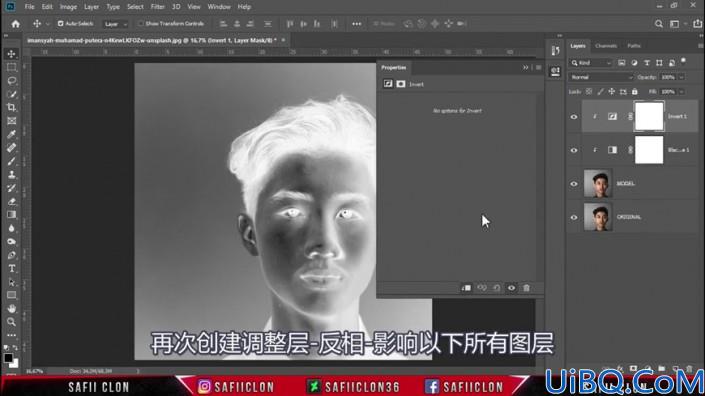Clip adjustment to layer in Properties panel
The width and height of the screenshot is (705, 396).
click(x=466, y=288)
